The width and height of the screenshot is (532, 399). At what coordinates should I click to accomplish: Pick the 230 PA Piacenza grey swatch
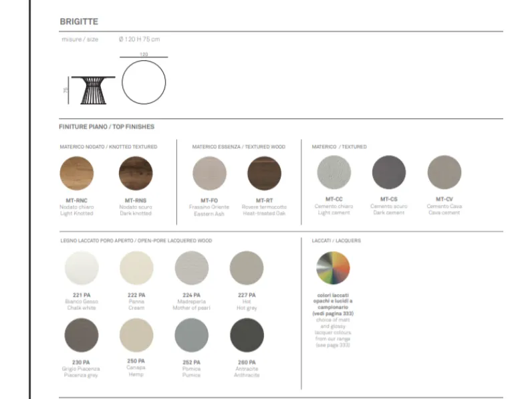pos(82,336)
